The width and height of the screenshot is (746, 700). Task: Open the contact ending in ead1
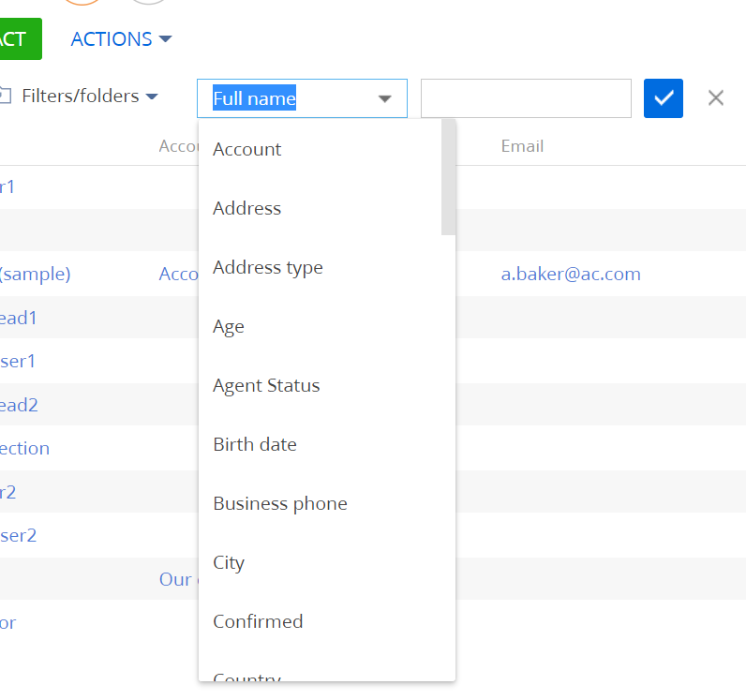pos(18,318)
